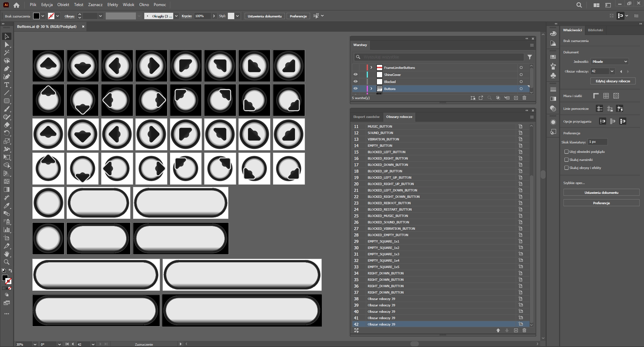The width and height of the screenshot is (644, 347).
Task: Open the Efekty menu
Action: tap(112, 5)
